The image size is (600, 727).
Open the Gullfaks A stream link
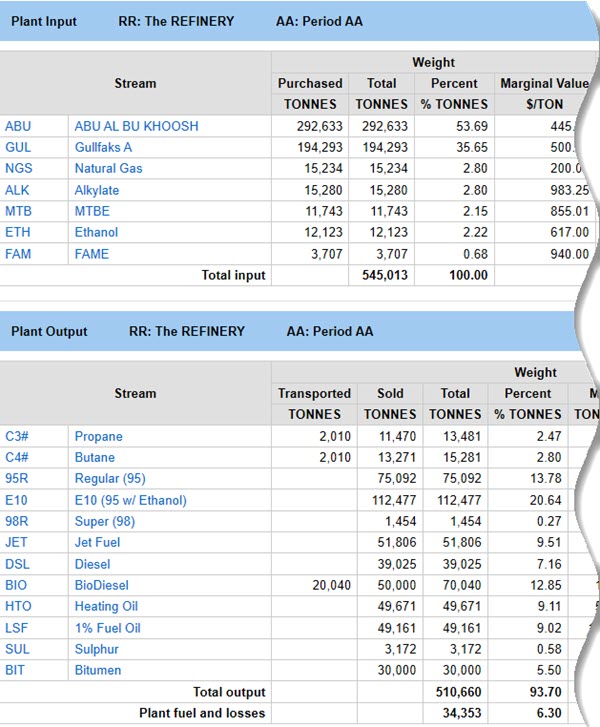pyautogui.click(x=103, y=147)
